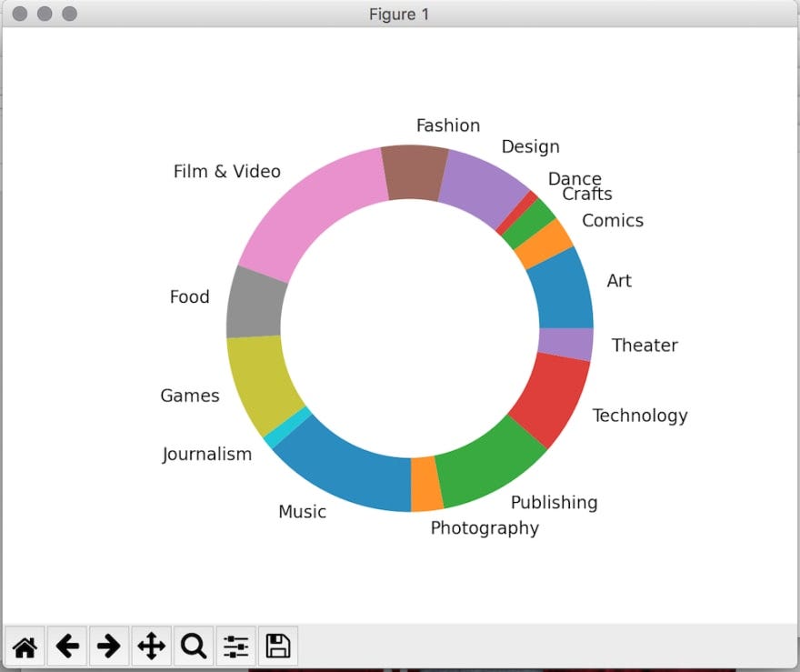Click the Theater purple wedge
Image resolution: width=800 pixels, height=672 pixels.
(x=565, y=343)
